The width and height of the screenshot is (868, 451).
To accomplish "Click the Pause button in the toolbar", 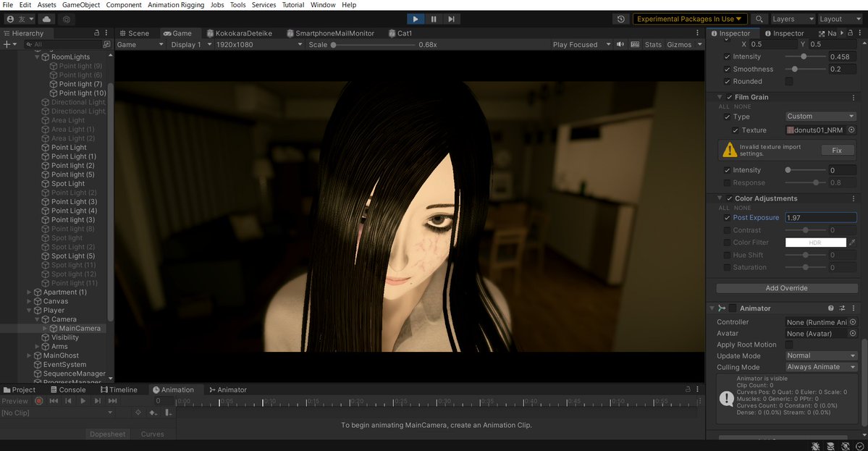I will 434,19.
